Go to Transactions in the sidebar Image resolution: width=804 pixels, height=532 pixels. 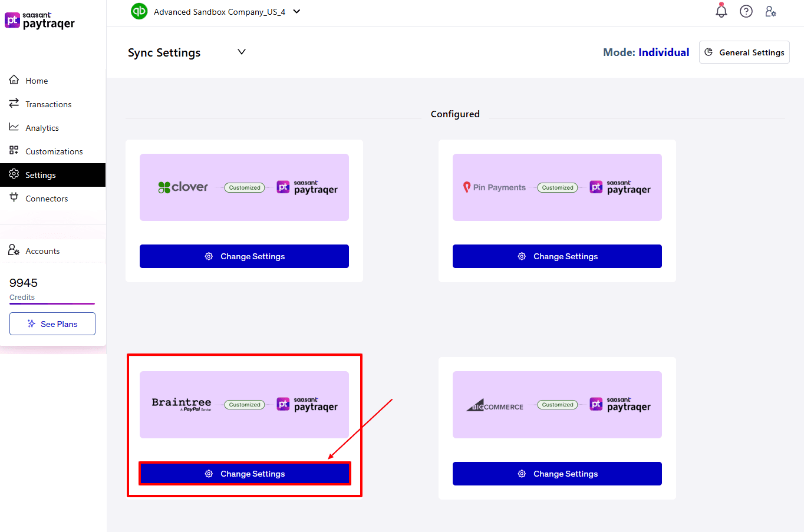click(x=48, y=104)
